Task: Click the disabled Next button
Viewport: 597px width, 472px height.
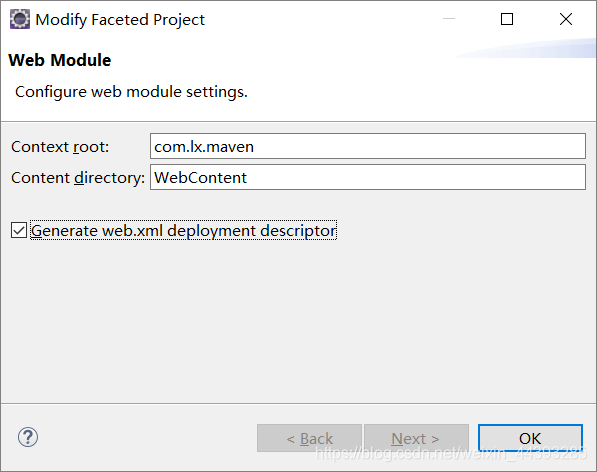Action: tap(416, 438)
